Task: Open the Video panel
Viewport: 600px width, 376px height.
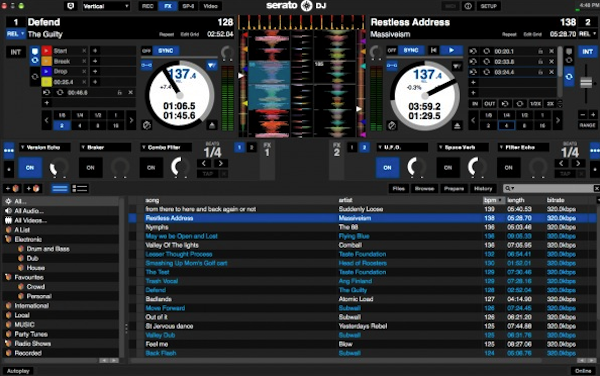Action: pos(210,6)
